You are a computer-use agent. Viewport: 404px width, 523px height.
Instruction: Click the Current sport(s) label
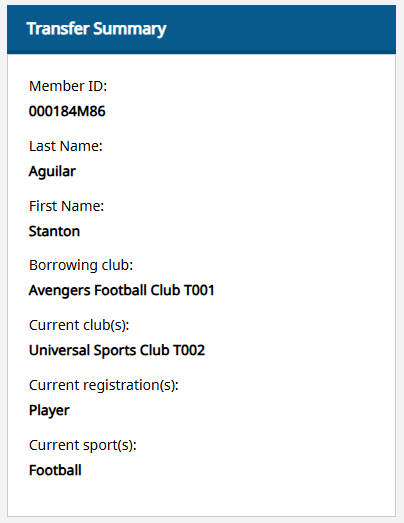(x=83, y=445)
